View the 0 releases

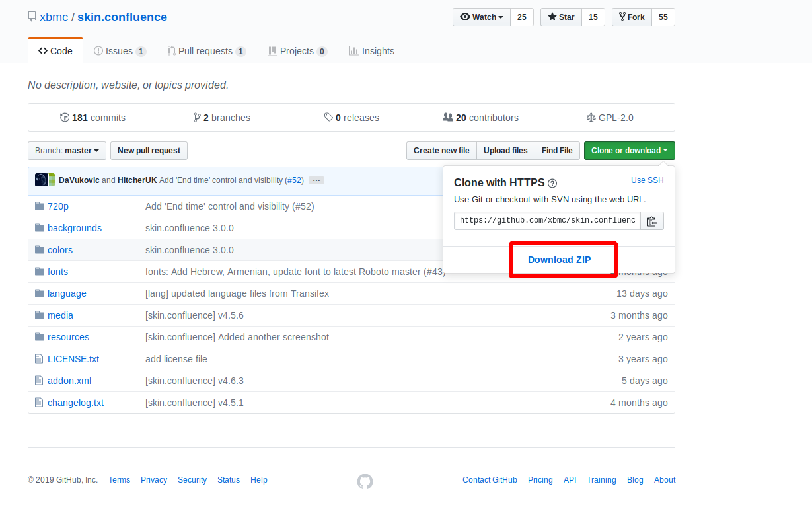[351, 118]
